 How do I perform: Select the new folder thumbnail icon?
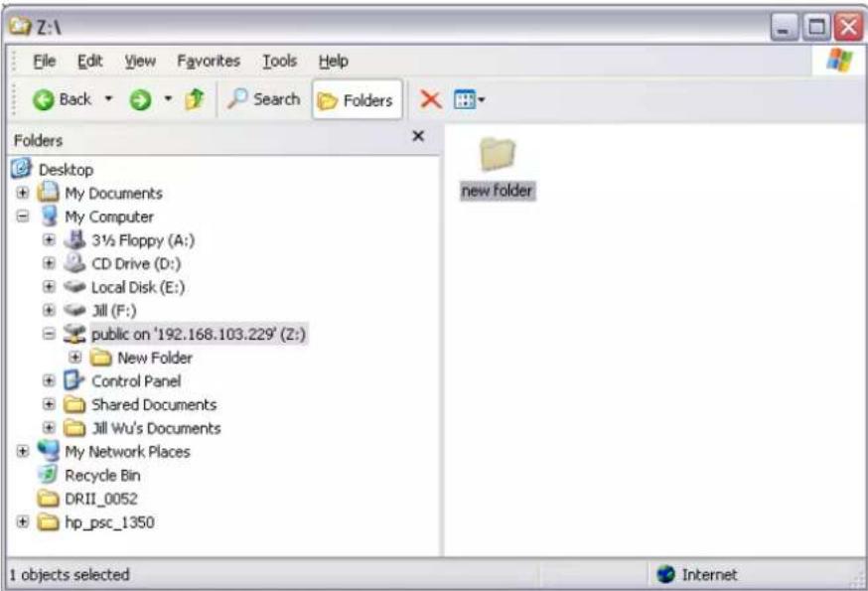(x=498, y=154)
